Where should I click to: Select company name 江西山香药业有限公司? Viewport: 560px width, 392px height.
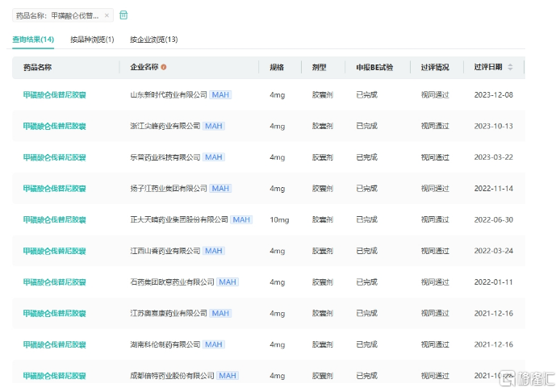[165, 251]
